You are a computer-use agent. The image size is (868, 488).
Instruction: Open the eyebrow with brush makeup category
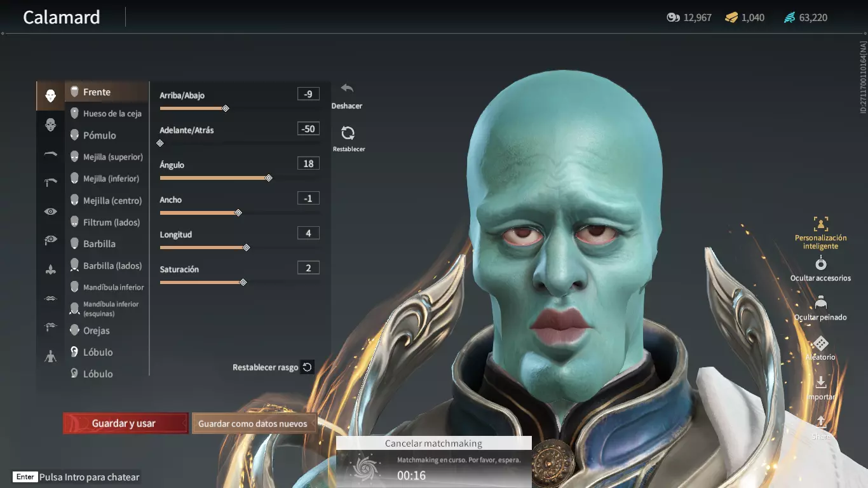(50, 182)
